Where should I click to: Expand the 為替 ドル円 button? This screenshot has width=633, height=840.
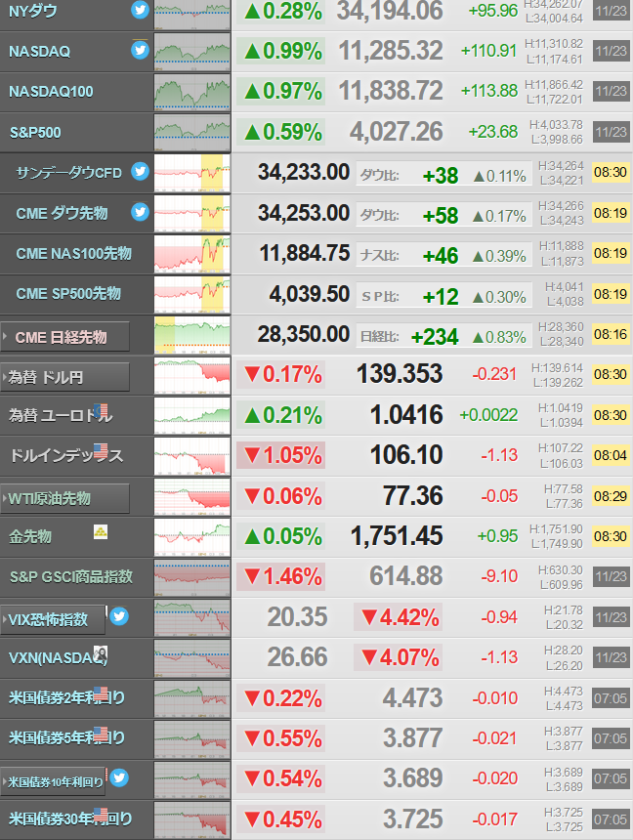tap(64, 377)
